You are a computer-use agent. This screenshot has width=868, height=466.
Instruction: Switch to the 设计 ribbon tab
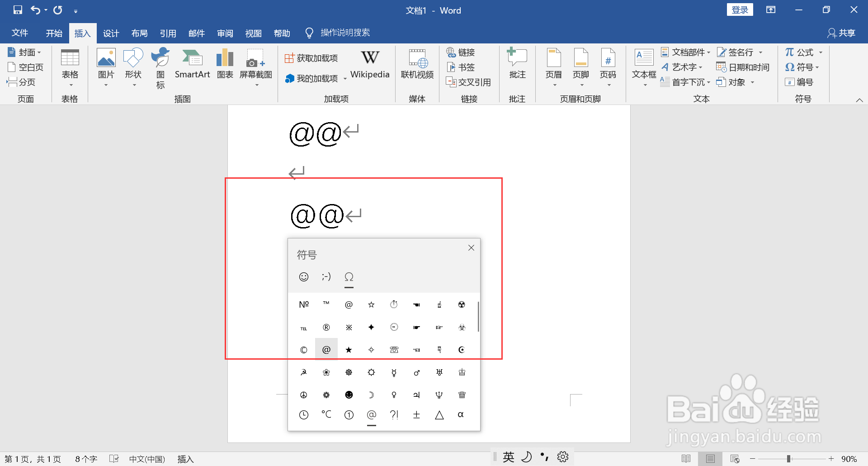coord(111,33)
